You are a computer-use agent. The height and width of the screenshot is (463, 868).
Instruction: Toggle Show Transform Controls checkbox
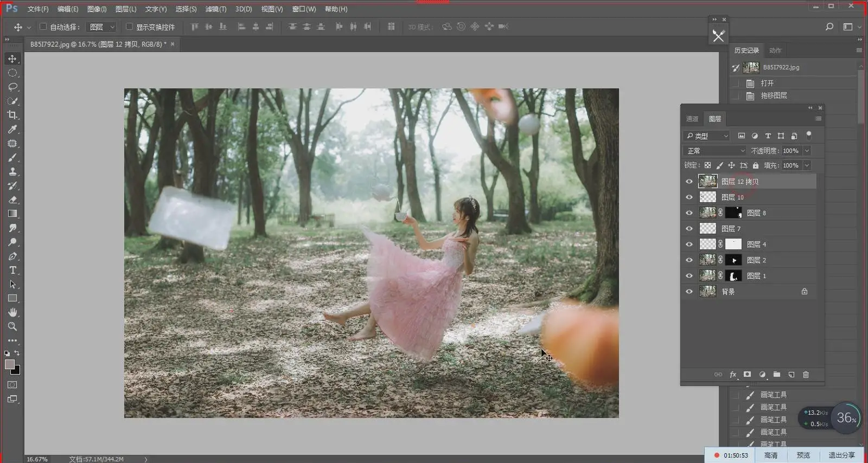[x=129, y=27]
